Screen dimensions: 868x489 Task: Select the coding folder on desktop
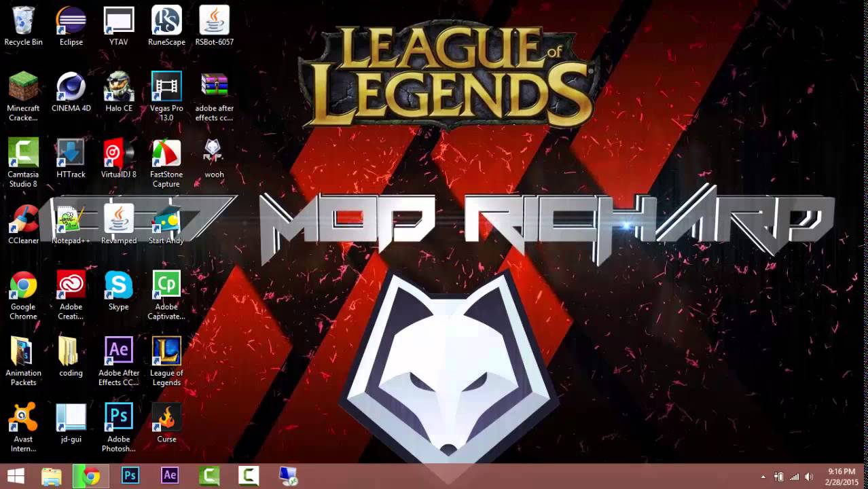pos(71,357)
